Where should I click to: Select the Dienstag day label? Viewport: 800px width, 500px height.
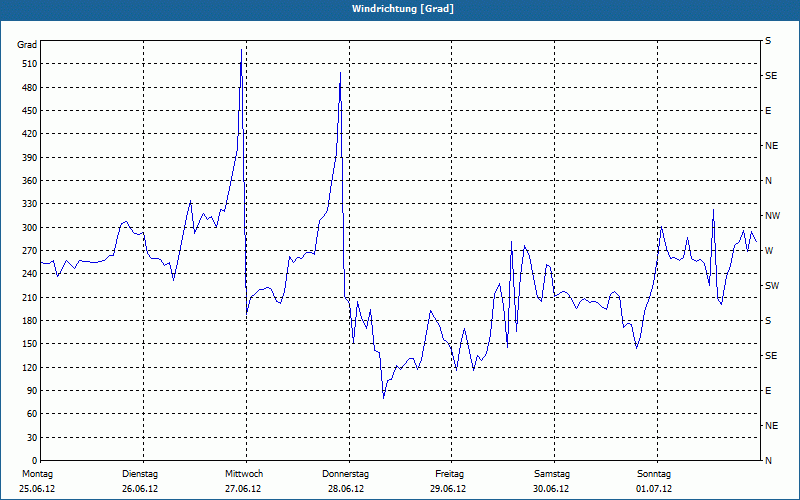click(140, 474)
